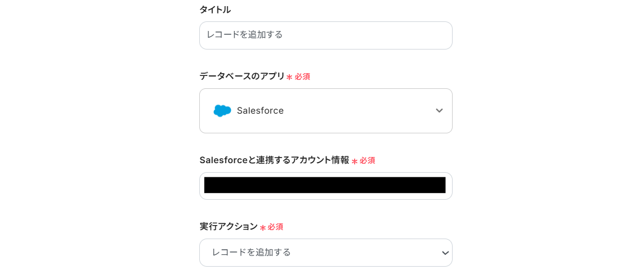Click the Salesforce cloud logo icon
Viewport: 644px width, 274px height.
tap(222, 111)
